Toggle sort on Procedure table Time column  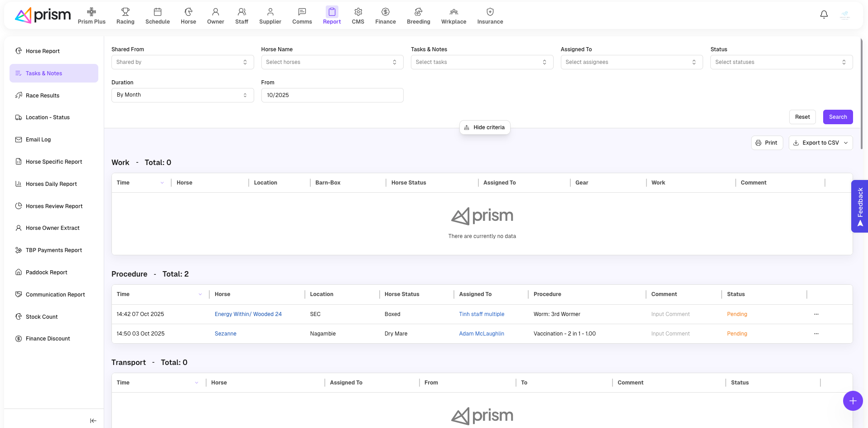point(200,294)
